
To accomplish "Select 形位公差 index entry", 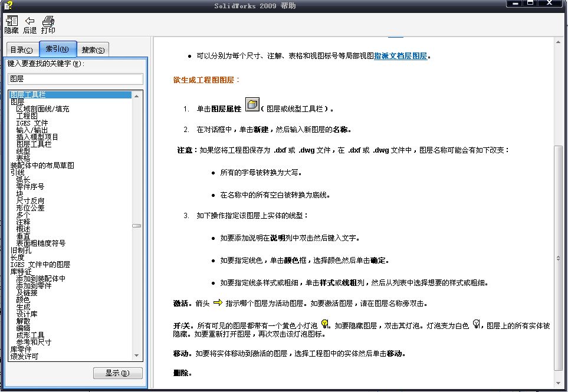I will (30, 207).
